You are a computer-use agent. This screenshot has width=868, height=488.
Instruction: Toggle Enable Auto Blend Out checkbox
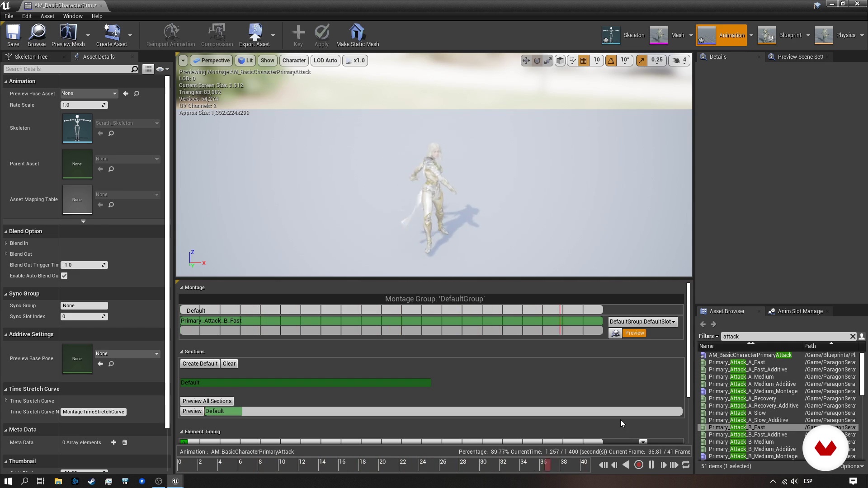click(x=64, y=276)
